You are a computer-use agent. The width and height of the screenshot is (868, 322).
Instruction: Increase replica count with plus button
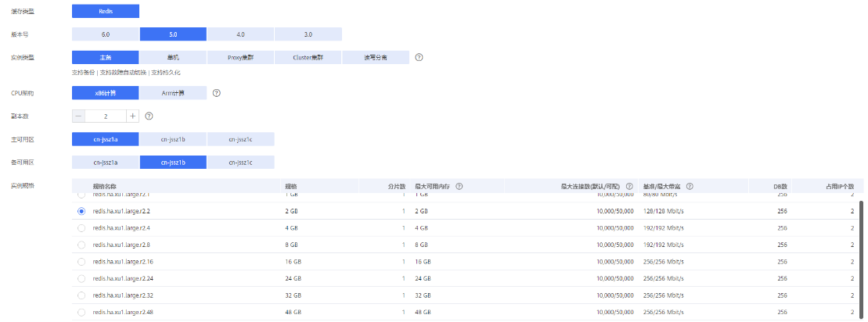pos(132,116)
